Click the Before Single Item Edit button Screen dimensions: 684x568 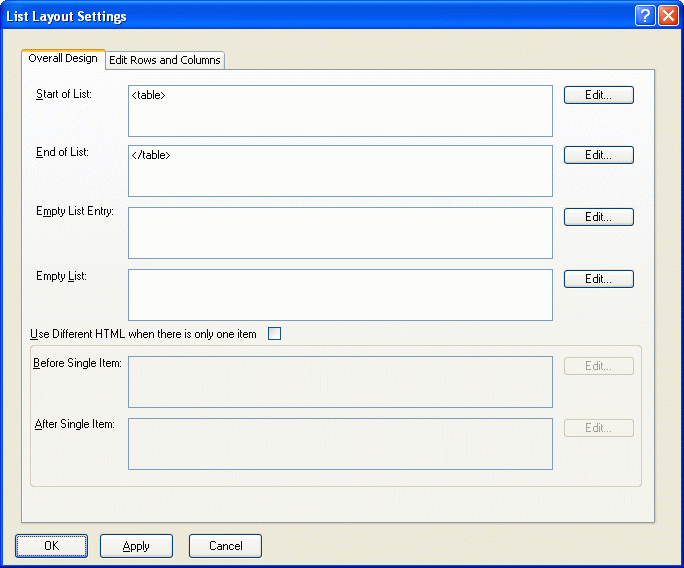[x=598, y=366]
